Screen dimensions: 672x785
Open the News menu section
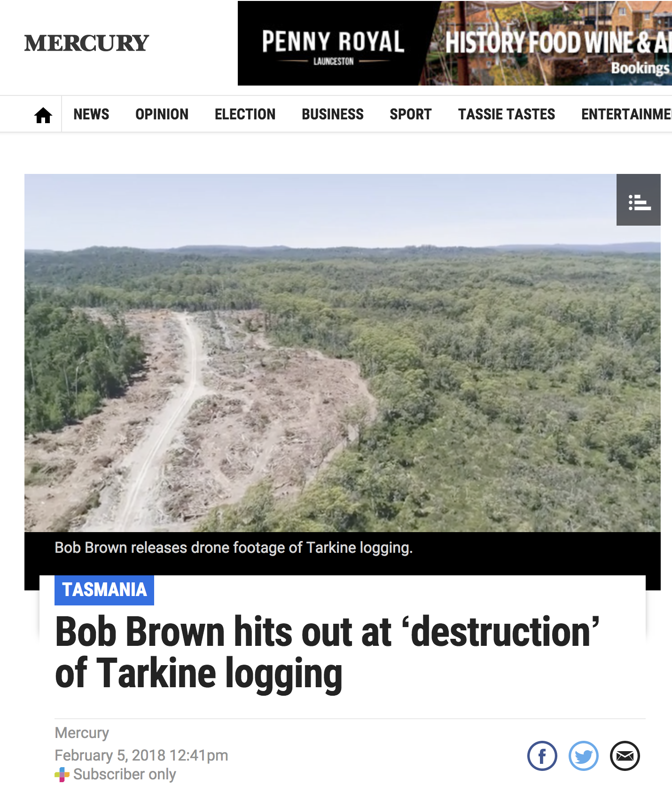point(91,114)
